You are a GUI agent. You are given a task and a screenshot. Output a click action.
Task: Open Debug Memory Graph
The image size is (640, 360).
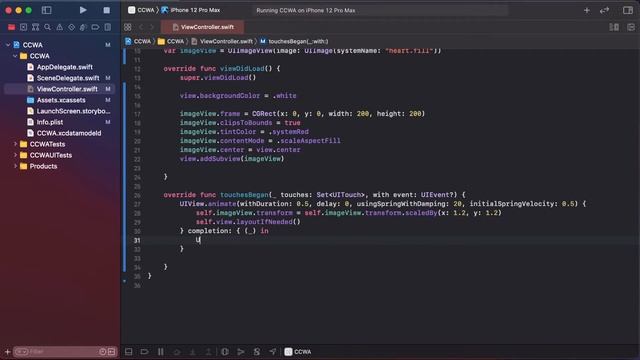point(241,351)
